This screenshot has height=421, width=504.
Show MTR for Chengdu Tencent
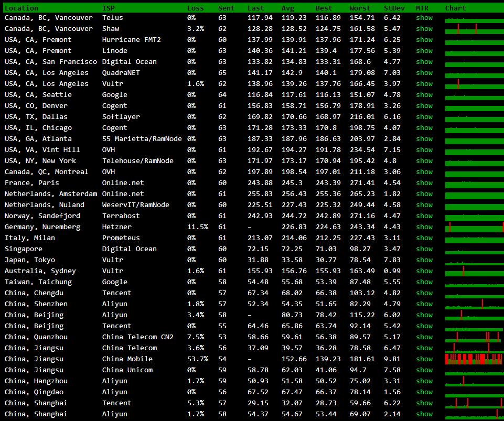click(424, 293)
